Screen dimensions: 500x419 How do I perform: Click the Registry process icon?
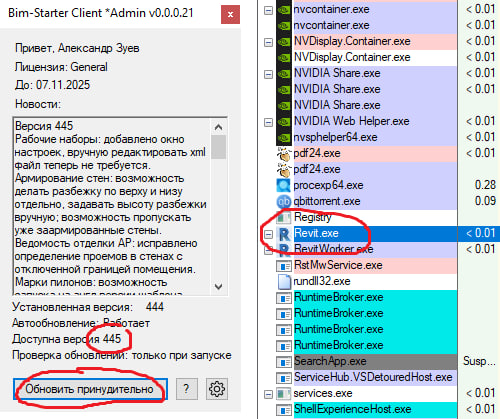pyautogui.click(x=284, y=217)
